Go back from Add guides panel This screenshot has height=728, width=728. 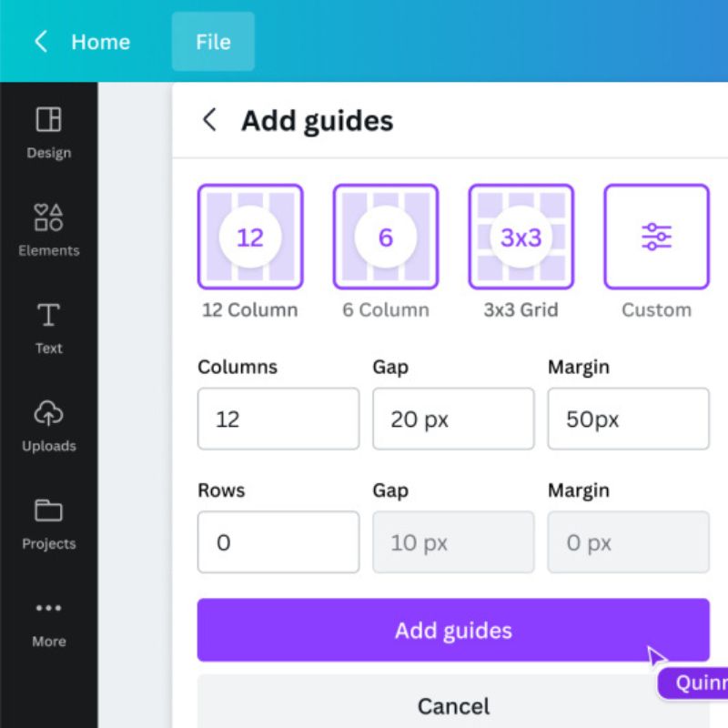[x=210, y=120]
